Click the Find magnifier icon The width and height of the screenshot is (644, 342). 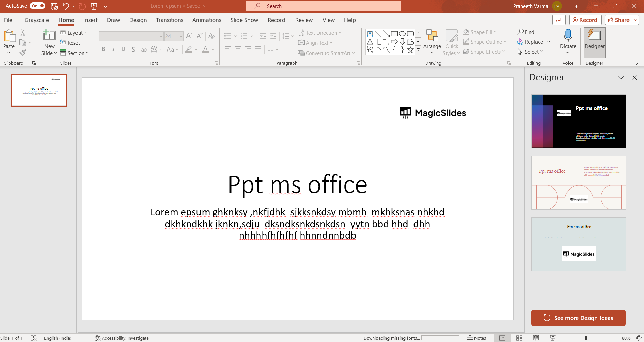(x=521, y=32)
